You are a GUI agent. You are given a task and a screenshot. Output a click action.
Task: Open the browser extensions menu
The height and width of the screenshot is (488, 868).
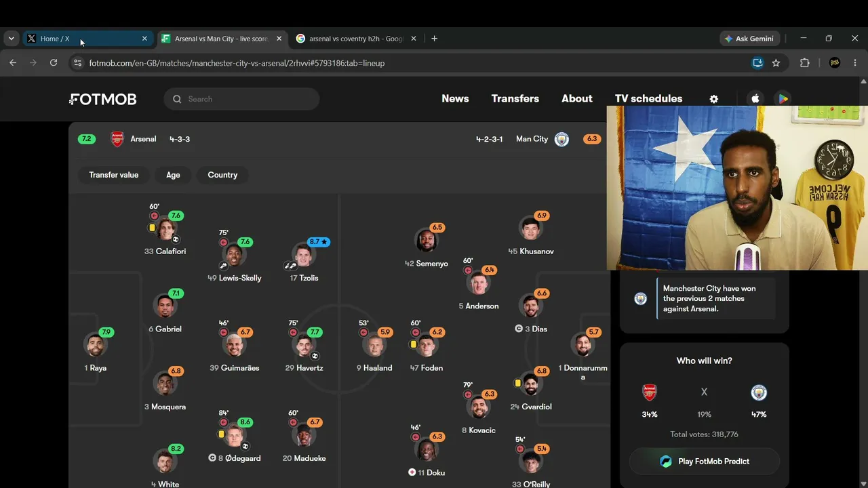pyautogui.click(x=805, y=63)
